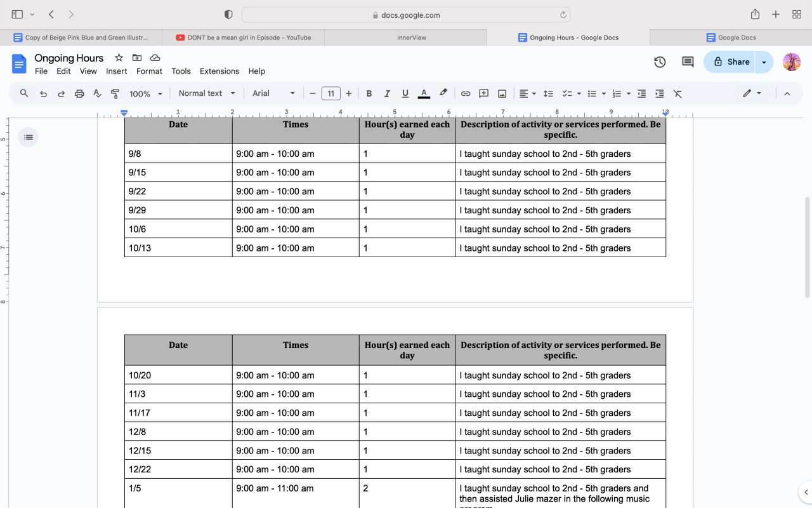The height and width of the screenshot is (508, 812).
Task: Open the document outline sidebar icon
Action: coord(29,137)
